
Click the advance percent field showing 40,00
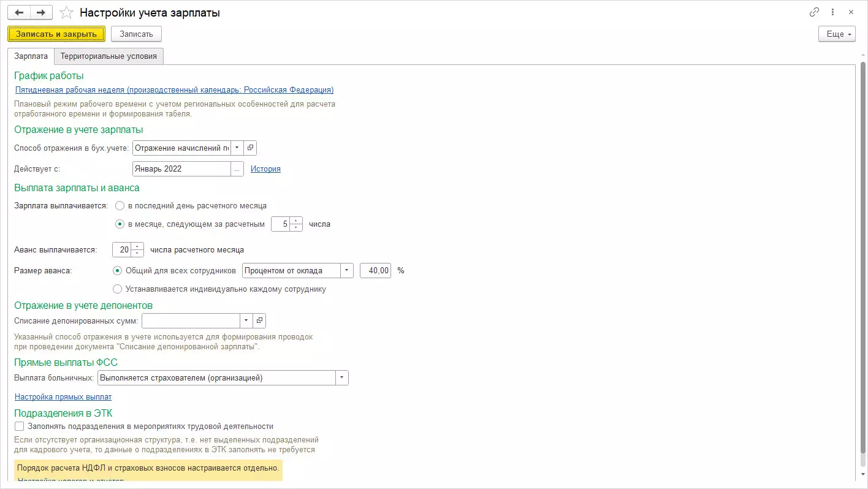coord(375,270)
